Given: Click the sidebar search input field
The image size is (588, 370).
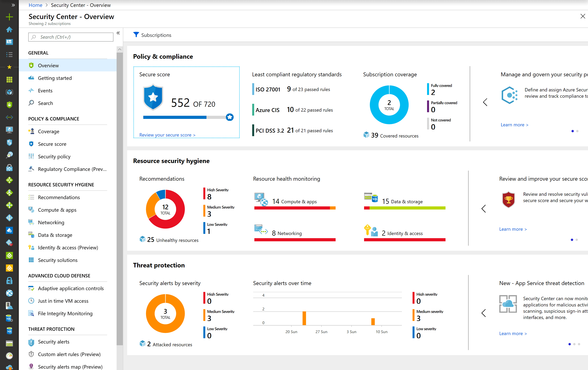Looking at the screenshot, I should tap(71, 37).
